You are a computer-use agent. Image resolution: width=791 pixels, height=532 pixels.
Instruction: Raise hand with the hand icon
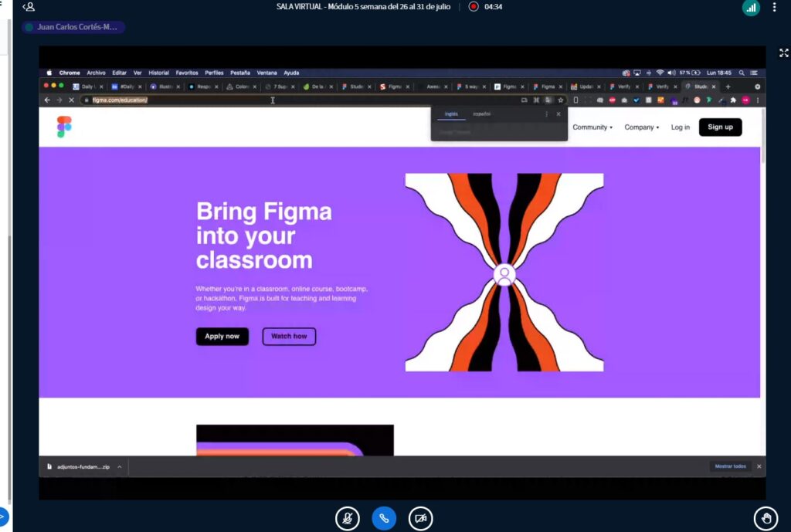click(766, 518)
